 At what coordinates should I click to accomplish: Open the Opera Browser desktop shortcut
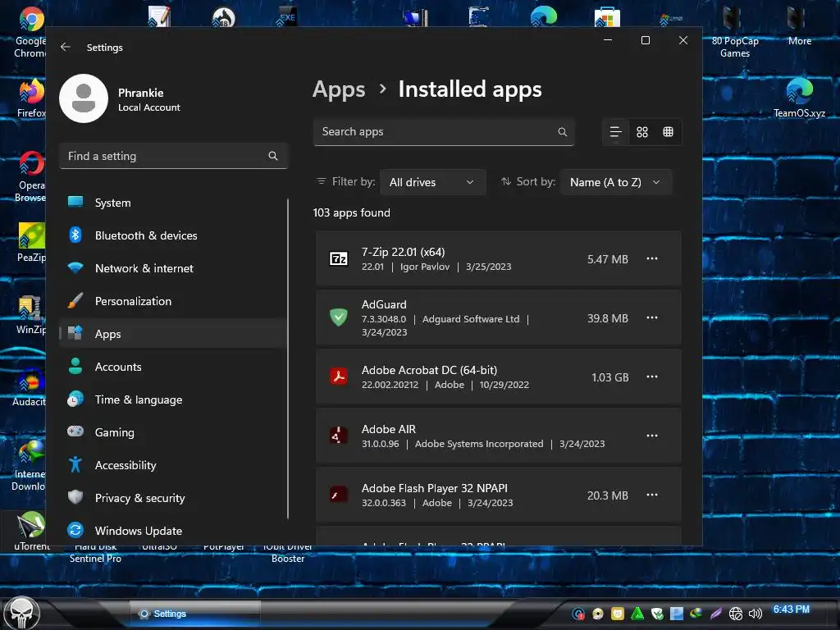30,177
